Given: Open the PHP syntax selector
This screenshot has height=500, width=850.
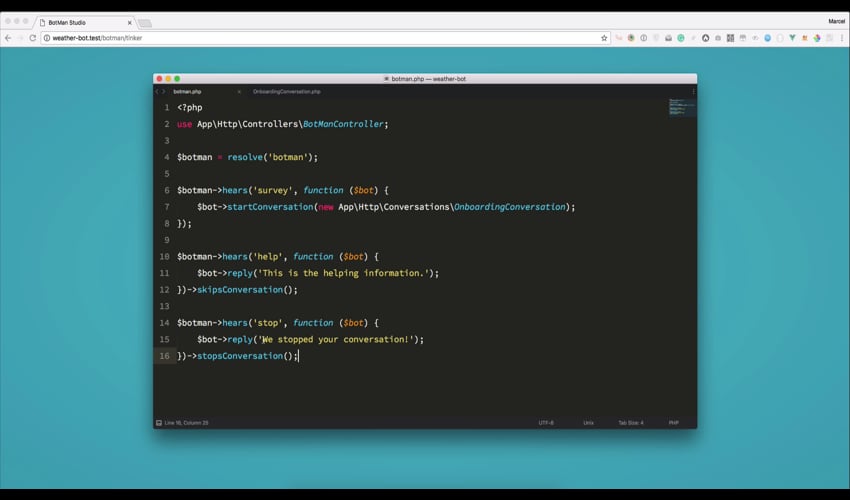Looking at the screenshot, I should (x=673, y=422).
